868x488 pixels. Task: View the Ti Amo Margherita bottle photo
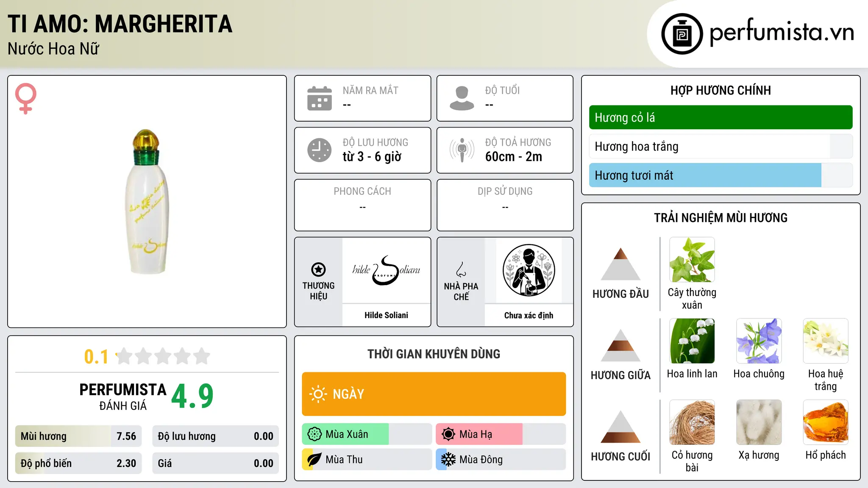[147, 202]
